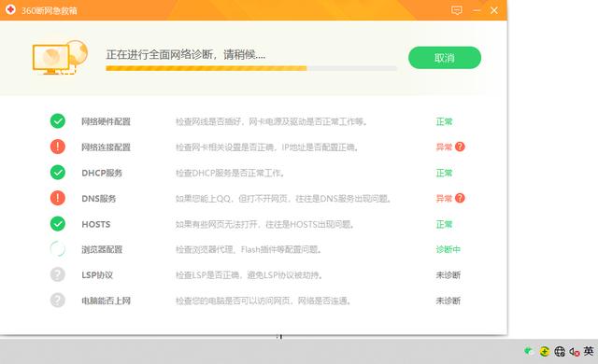Image resolution: width=598 pixels, height=364 pixels.
Task: Click gray question icon for 电脑能否上网
Action: pos(58,300)
